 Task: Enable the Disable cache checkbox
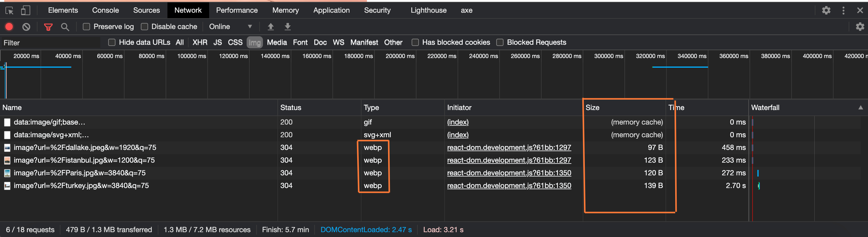144,27
